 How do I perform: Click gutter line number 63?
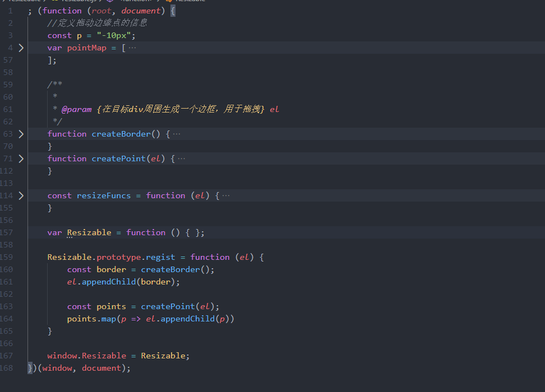[x=8, y=134]
